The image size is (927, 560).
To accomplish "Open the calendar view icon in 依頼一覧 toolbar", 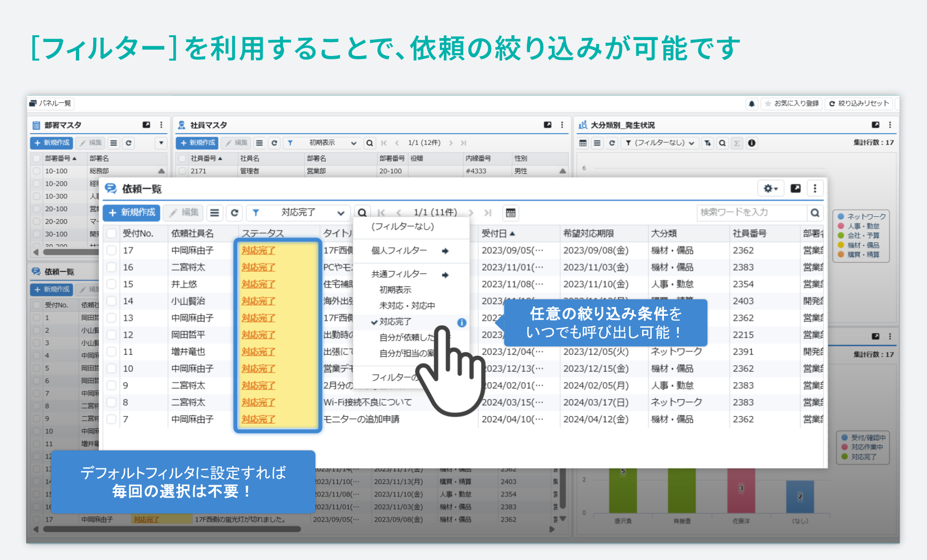I will coord(511,212).
